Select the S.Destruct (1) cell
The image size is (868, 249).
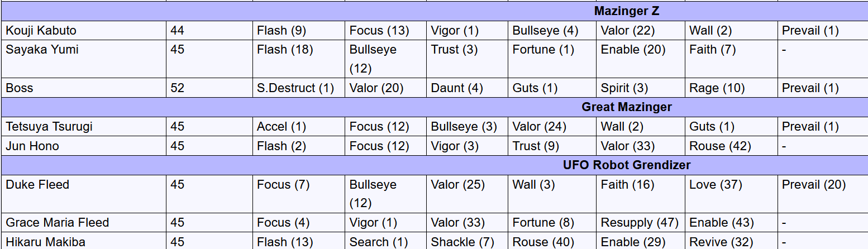tap(298, 88)
